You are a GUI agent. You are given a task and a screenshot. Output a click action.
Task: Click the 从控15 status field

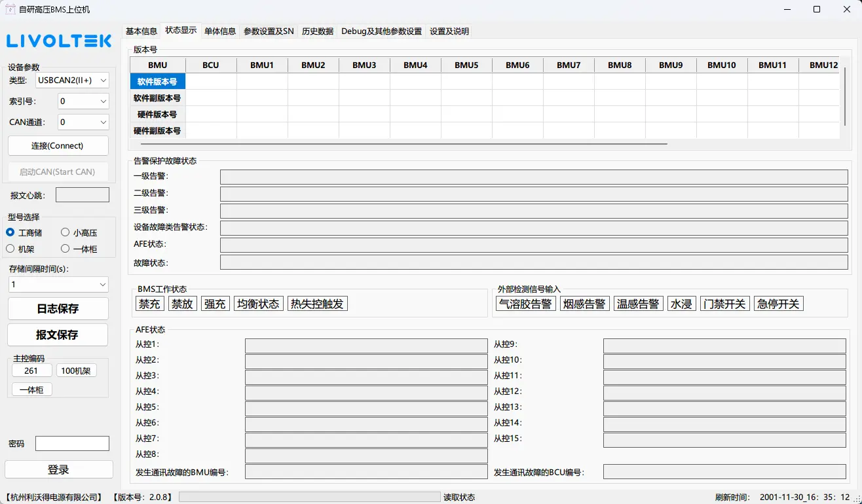coord(724,440)
